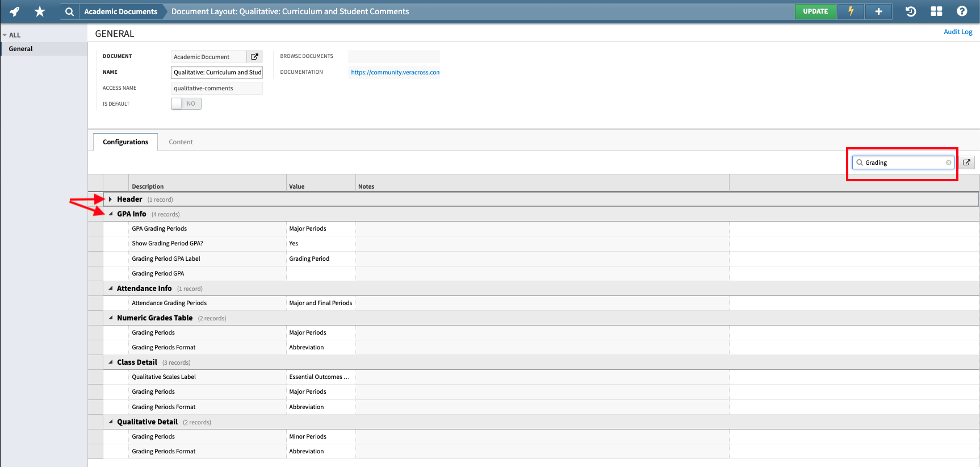Click the search magnifier icon in top bar
The height and width of the screenshot is (467, 980).
click(x=69, y=11)
